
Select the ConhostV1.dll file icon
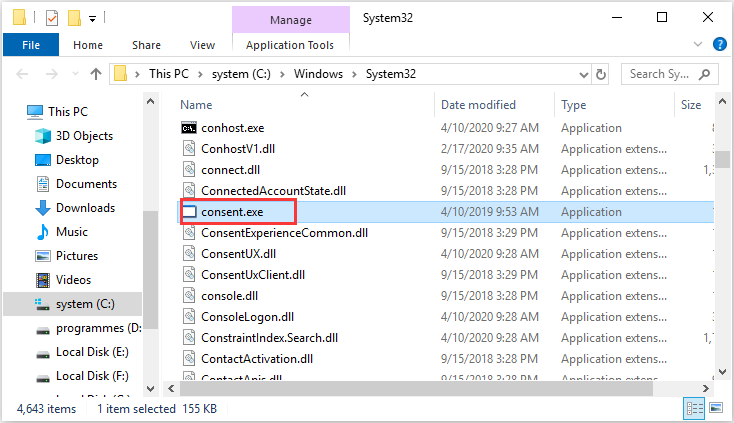[189, 149]
